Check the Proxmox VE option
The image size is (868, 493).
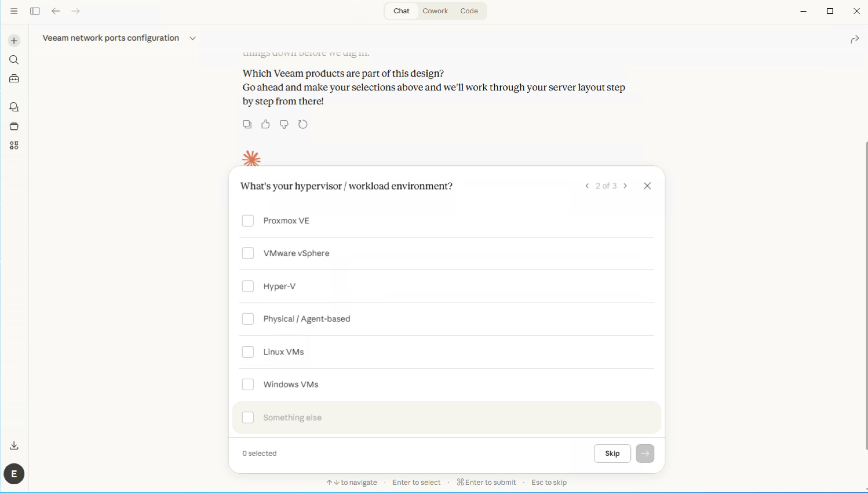coord(248,221)
